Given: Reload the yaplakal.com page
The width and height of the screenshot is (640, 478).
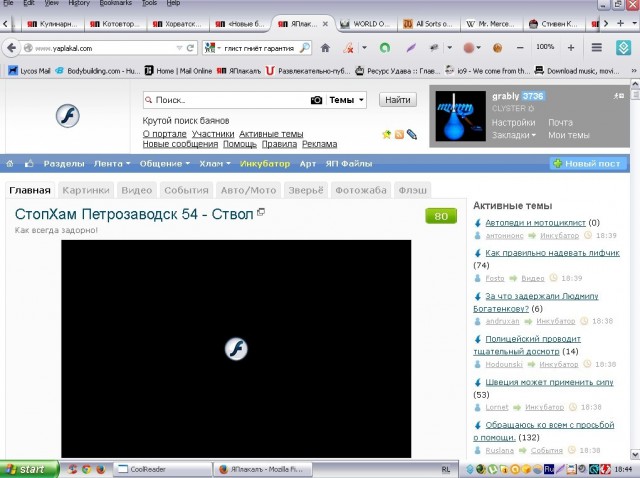Looking at the screenshot, I should (190, 48).
